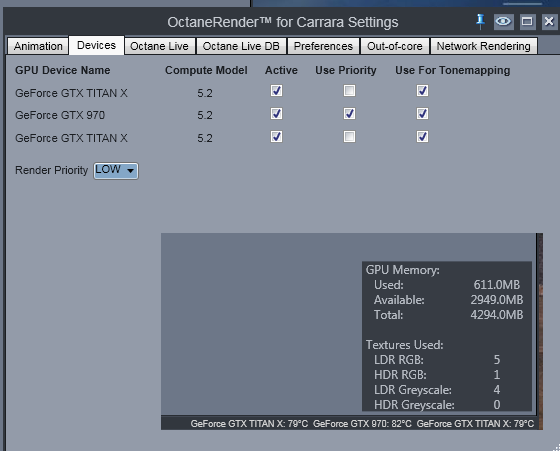Click the Use For Tonemapping header
Screen dimensions: 560x451
coord(452,70)
